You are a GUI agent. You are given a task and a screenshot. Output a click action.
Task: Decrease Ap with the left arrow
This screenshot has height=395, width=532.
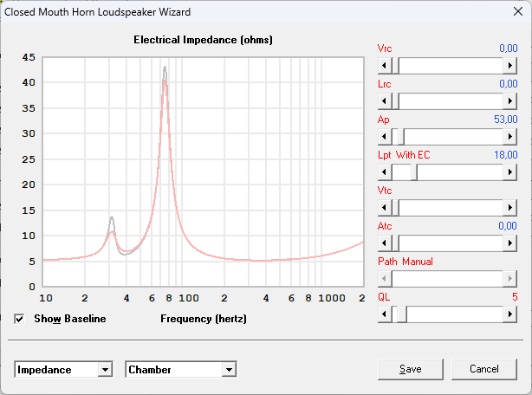(385, 137)
